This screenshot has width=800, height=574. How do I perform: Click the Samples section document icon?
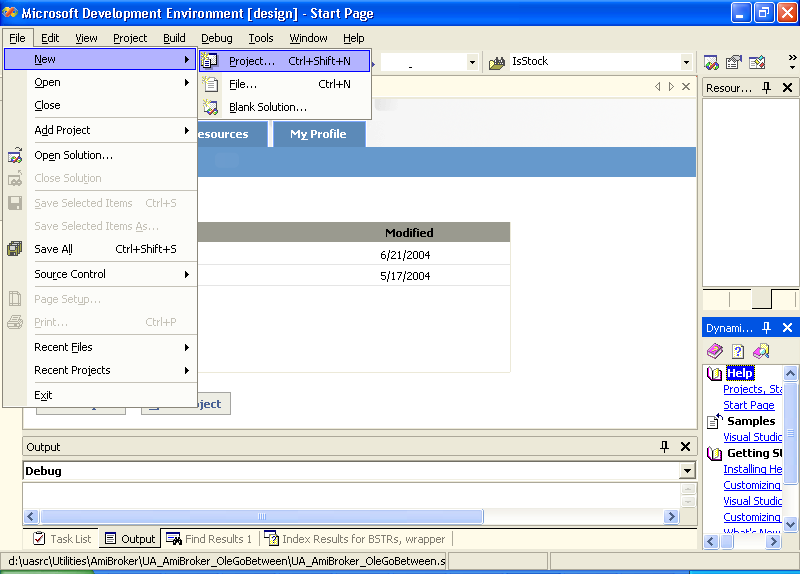(x=714, y=421)
